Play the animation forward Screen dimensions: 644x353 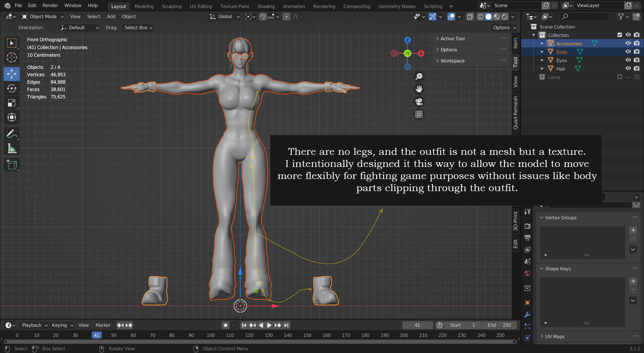269,325
